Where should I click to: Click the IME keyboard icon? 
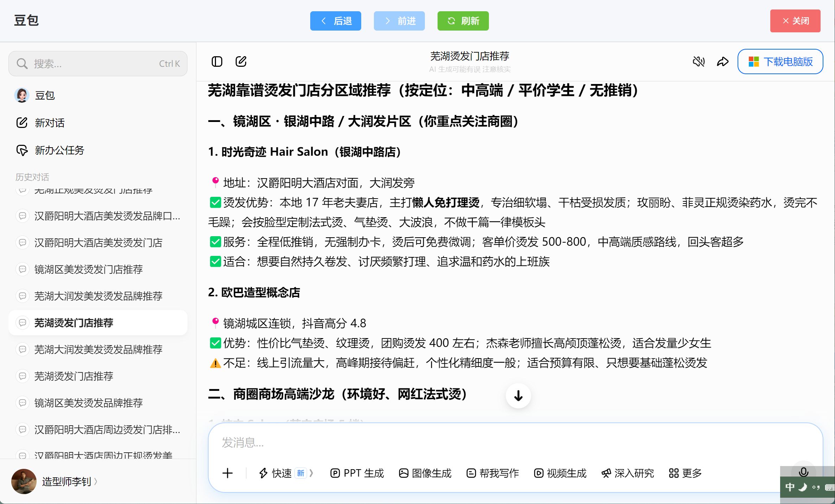click(830, 487)
